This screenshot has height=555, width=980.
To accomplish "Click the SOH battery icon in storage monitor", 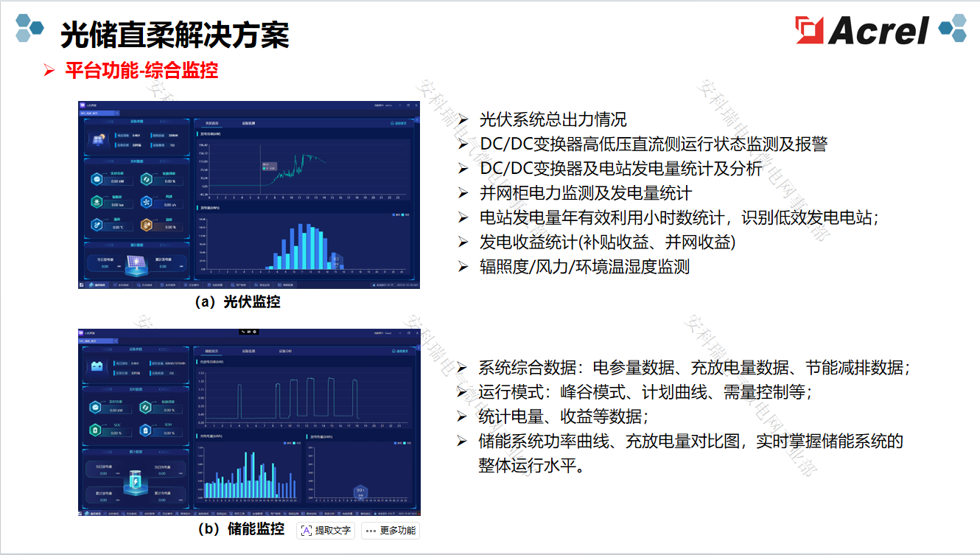I will pos(145,430).
